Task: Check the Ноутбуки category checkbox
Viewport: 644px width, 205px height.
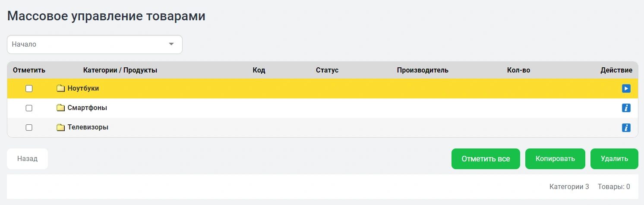Action: click(x=29, y=88)
